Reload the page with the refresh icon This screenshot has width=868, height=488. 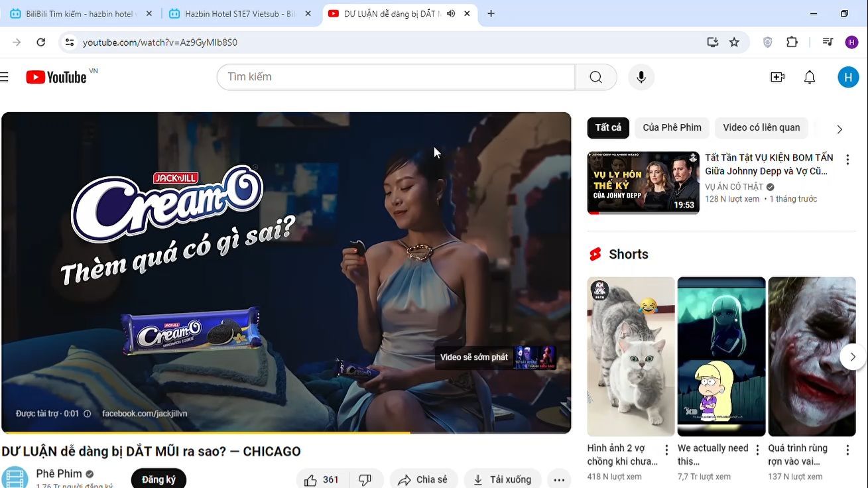click(x=41, y=42)
